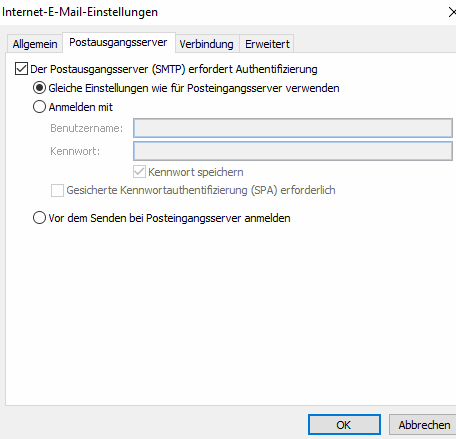Click the Anmelden mit label text

(x=81, y=107)
